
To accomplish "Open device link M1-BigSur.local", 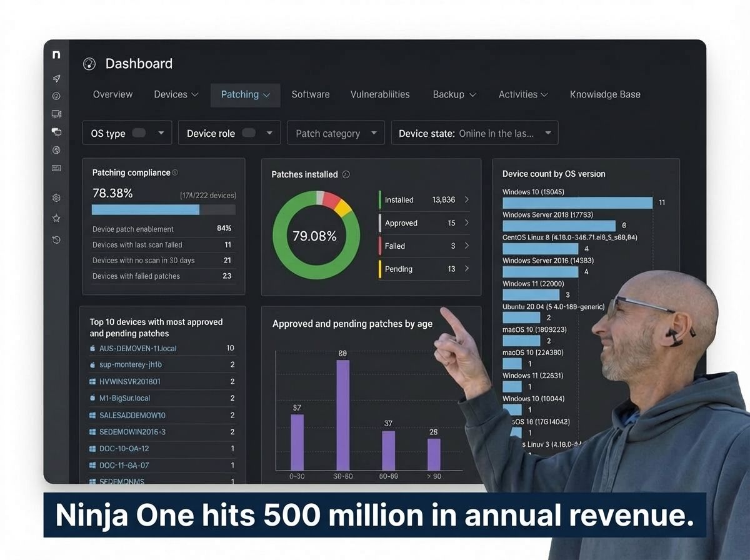I will 124,398.
